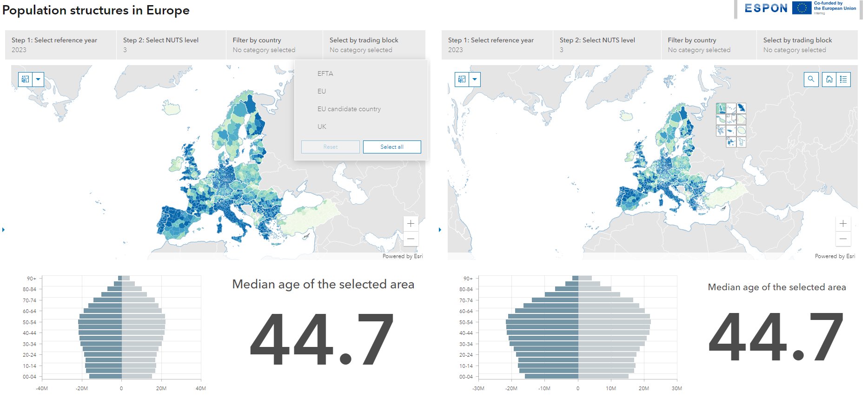
Task: Click the Reset button
Action: click(x=331, y=147)
